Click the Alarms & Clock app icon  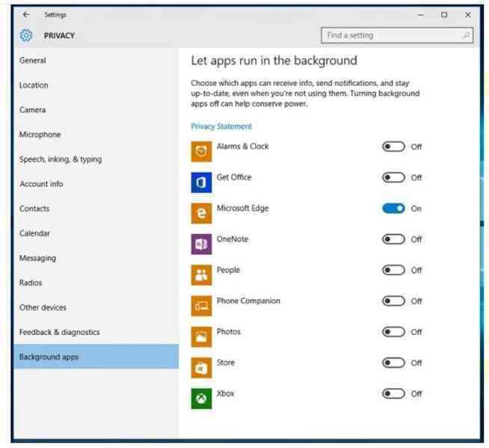tap(201, 151)
